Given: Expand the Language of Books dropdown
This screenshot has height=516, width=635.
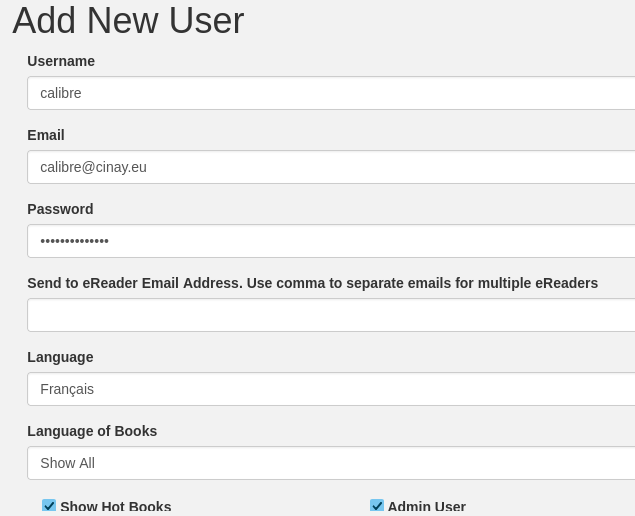Looking at the screenshot, I should click(330, 463).
